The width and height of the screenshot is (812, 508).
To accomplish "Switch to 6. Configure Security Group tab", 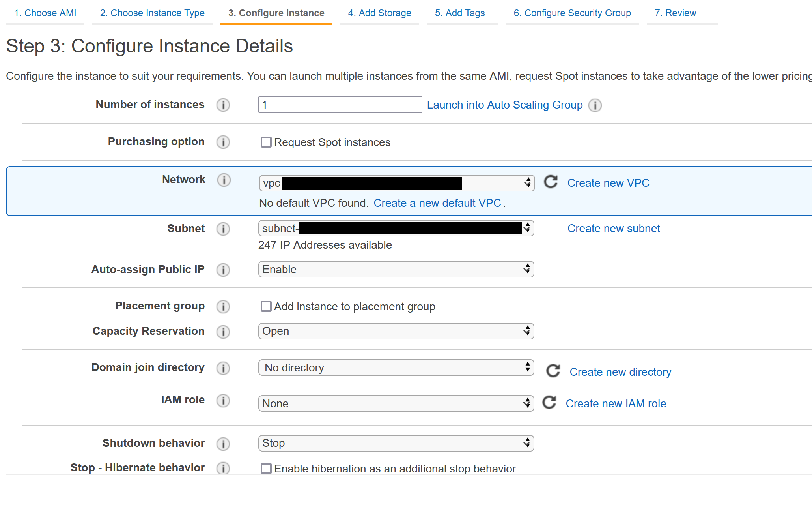I will (x=572, y=13).
